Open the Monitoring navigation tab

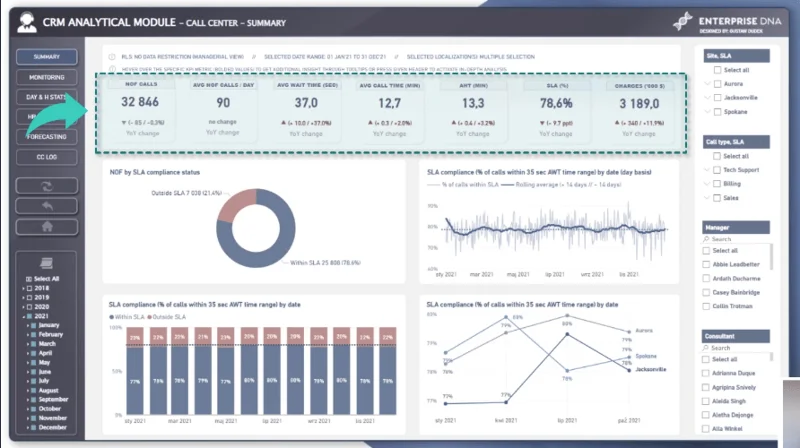(47, 77)
